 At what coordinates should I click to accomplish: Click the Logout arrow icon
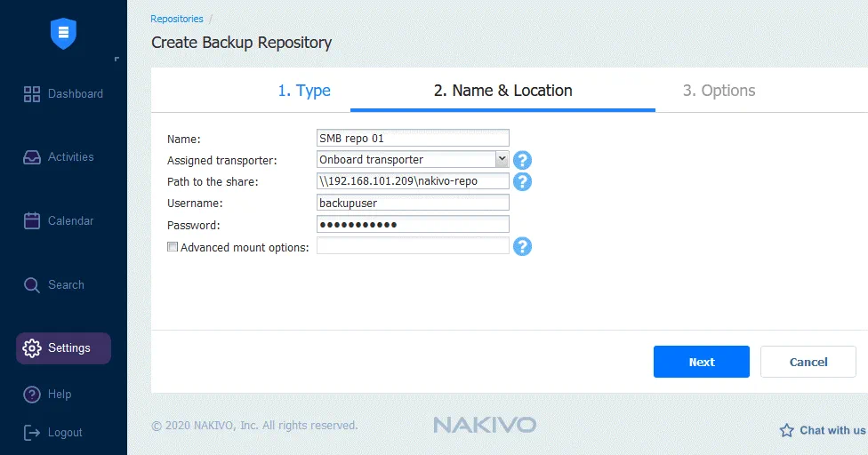pos(32,433)
